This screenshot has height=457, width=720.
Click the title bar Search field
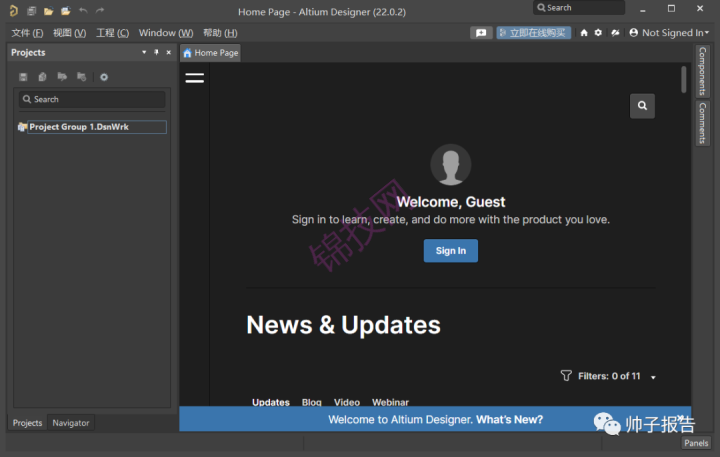[x=579, y=8]
